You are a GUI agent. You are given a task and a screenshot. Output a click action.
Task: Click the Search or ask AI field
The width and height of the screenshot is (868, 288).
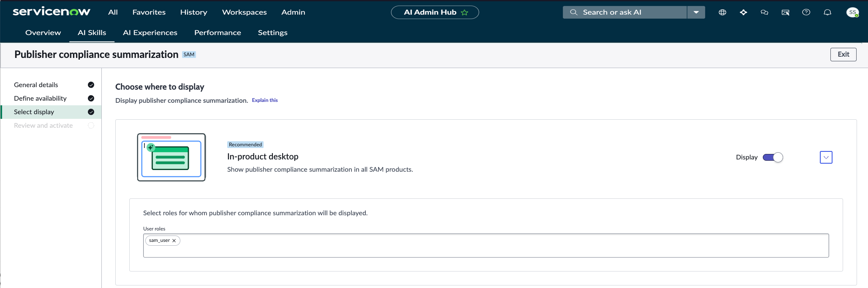point(625,12)
